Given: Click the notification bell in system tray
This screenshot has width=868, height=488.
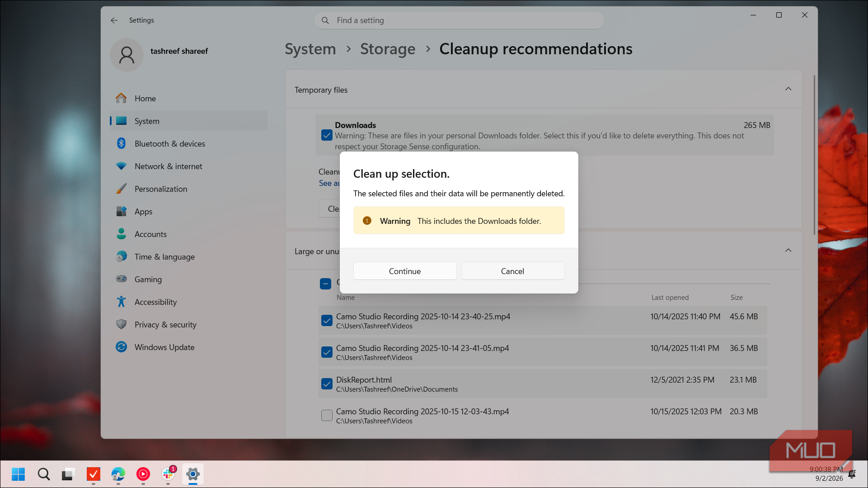Looking at the screenshot, I should 852,474.
